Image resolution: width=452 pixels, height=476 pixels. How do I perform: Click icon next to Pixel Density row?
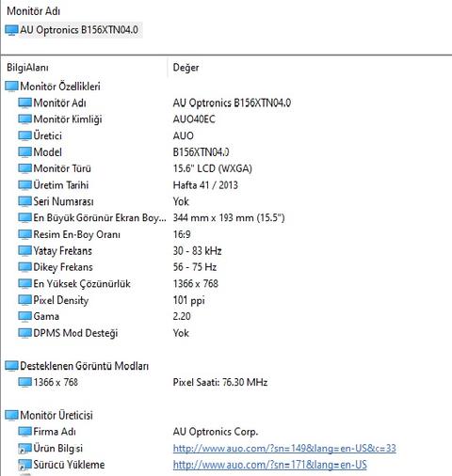(24, 300)
